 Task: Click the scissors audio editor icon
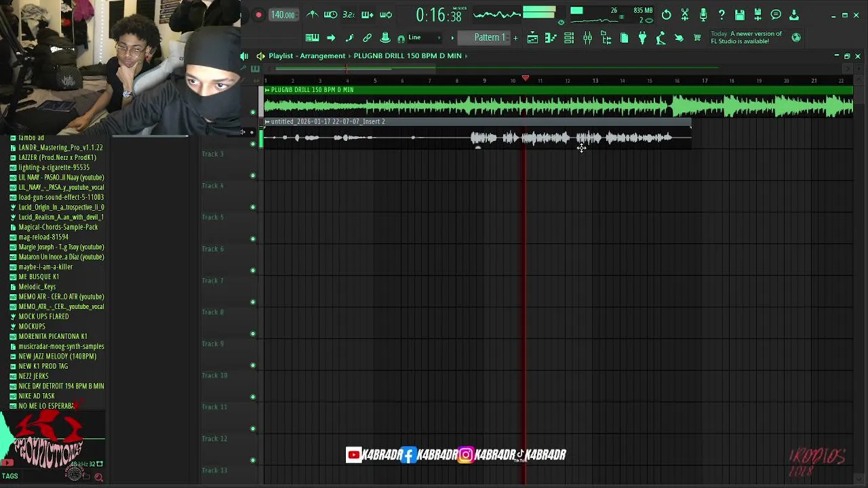point(685,15)
